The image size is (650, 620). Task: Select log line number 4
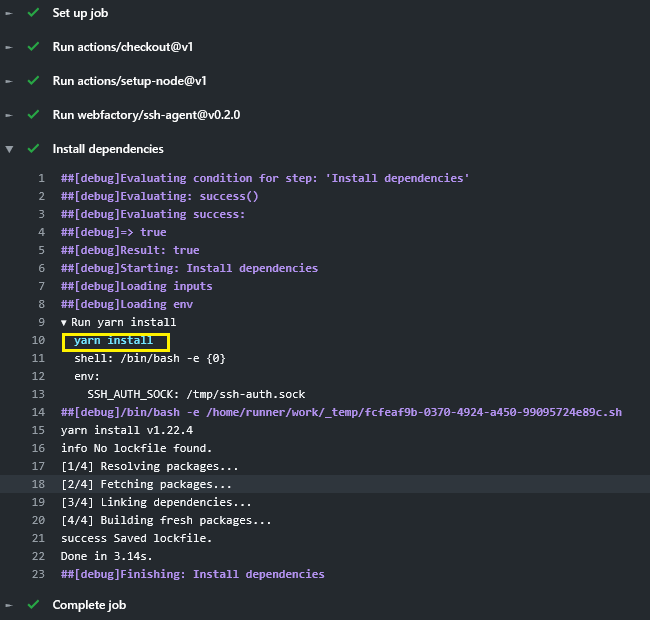[x=41, y=232]
